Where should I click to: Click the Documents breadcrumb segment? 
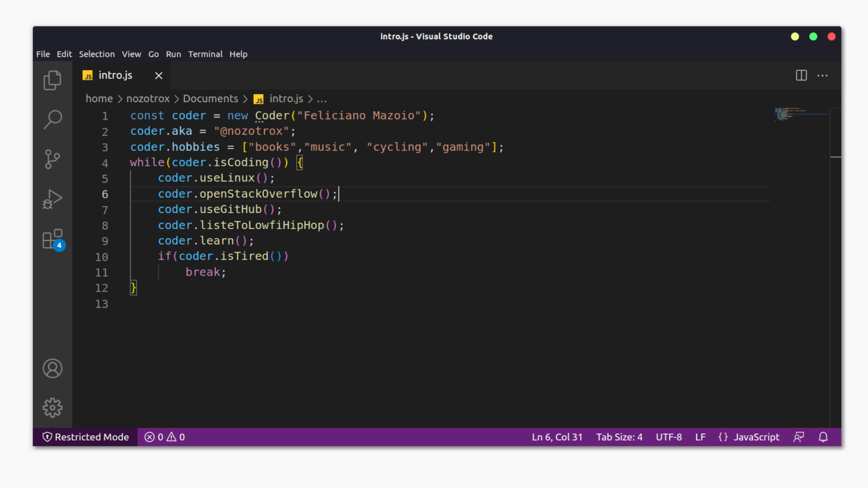point(210,99)
